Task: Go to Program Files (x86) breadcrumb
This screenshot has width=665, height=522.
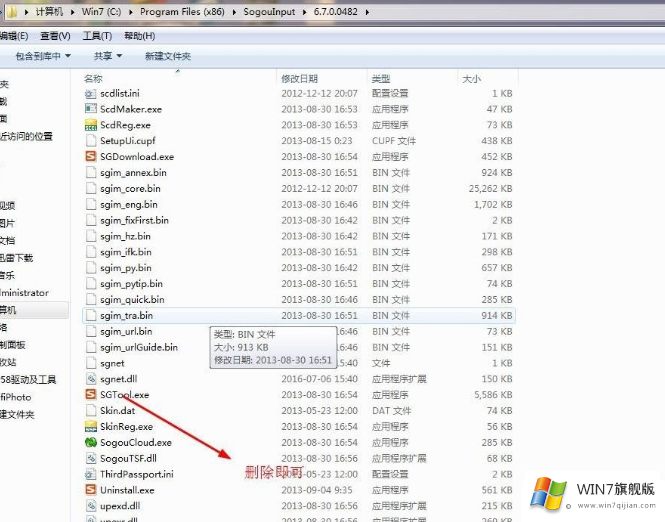Action: pos(182,11)
